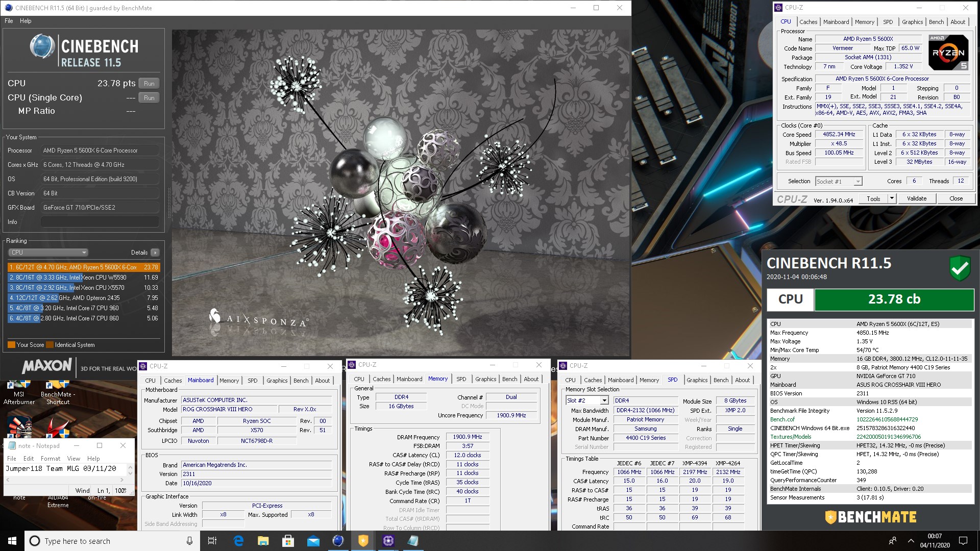980x551 pixels.
Task: Open the People icon in the tray
Action: (893, 541)
